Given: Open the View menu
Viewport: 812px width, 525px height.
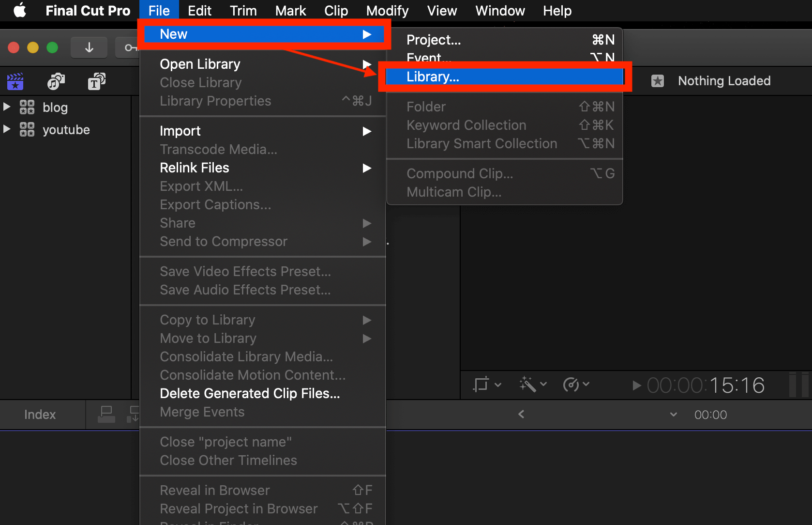Looking at the screenshot, I should (x=442, y=10).
